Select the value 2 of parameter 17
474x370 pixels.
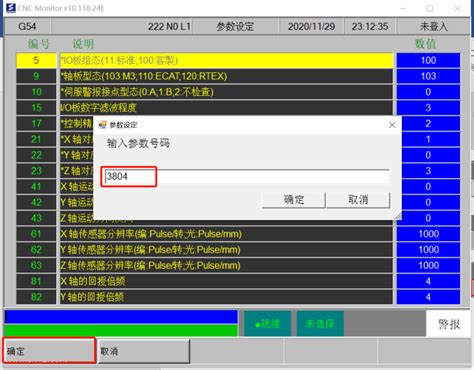coord(430,123)
